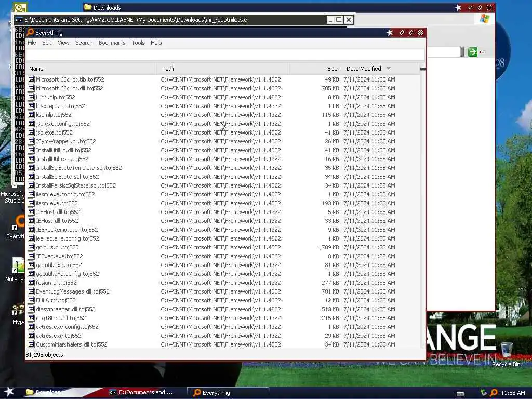Screen dimensions: 532x399
Task: Click the file icon of ilasm.exe.config.toj552
Action: click(31, 194)
